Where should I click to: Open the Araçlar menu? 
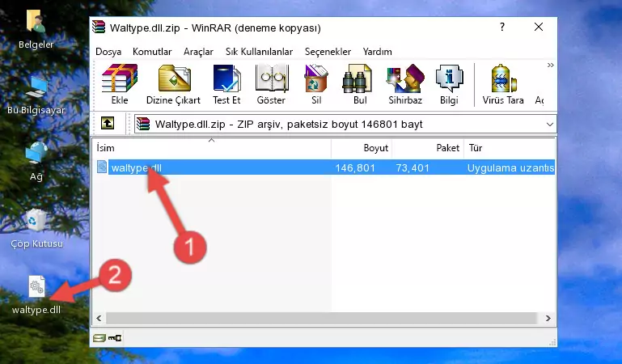[198, 52]
